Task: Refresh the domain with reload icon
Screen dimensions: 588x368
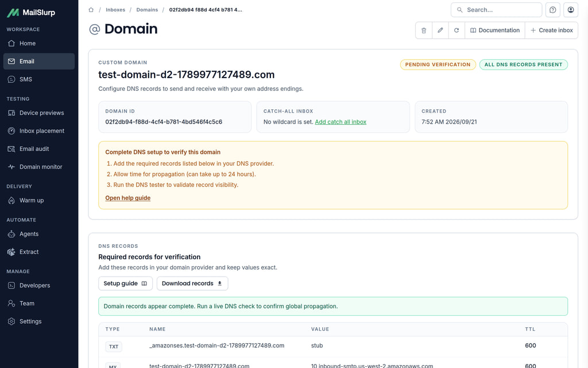Action: click(457, 30)
